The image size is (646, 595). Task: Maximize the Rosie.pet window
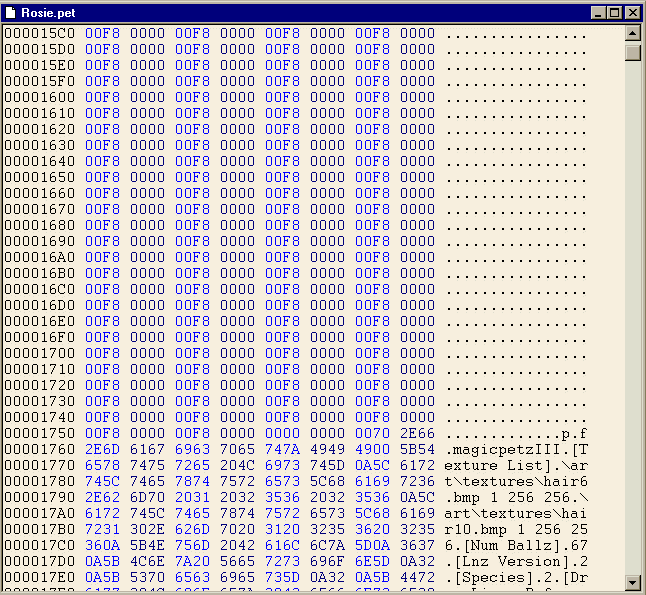pos(614,12)
